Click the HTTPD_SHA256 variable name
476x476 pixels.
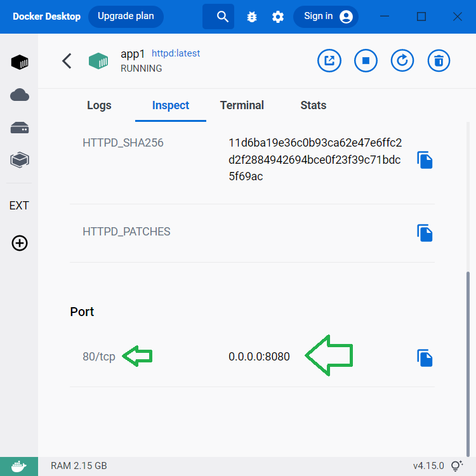123,143
